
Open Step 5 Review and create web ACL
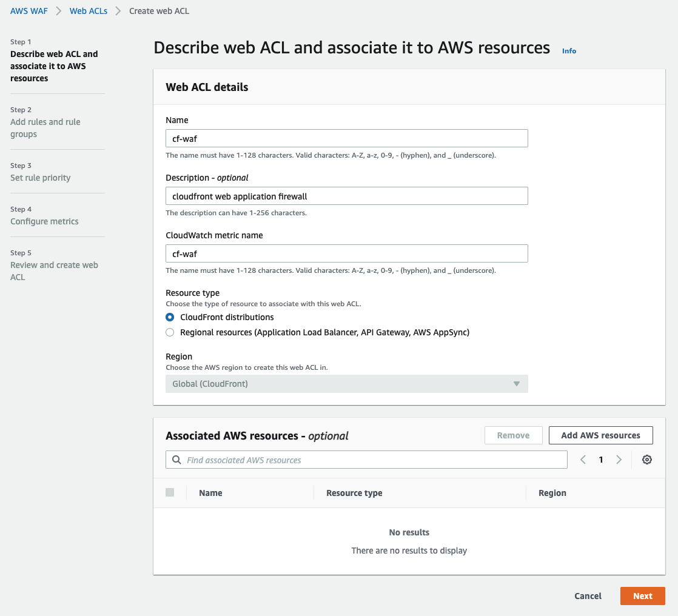[x=54, y=270]
